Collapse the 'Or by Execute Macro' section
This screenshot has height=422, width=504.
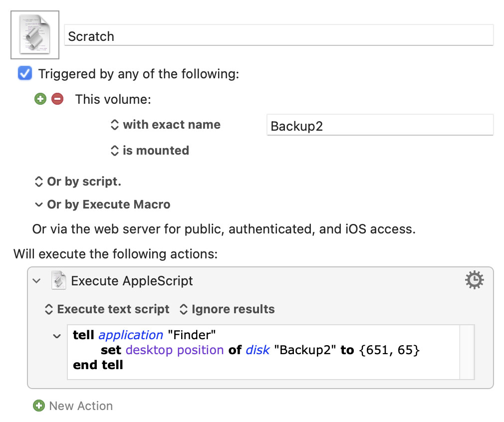38,205
